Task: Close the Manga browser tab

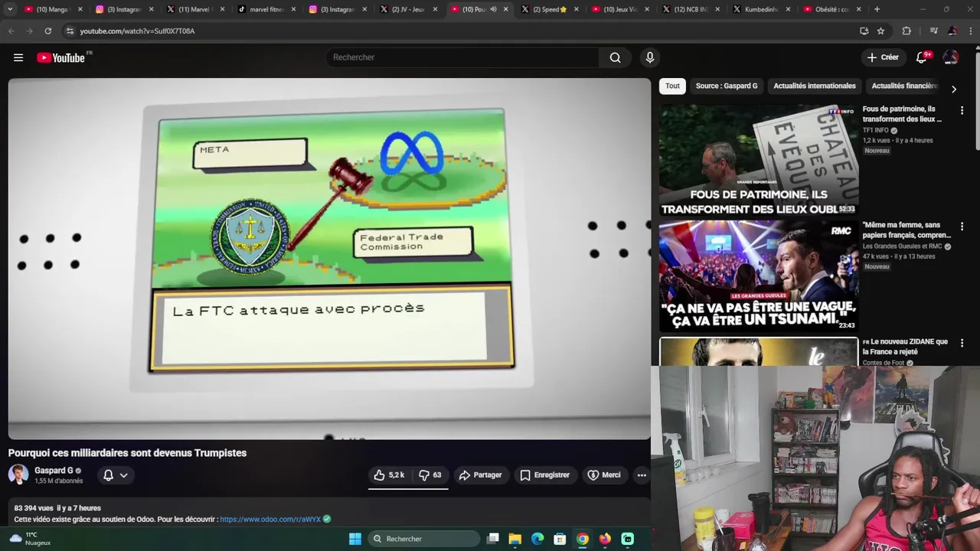Action: [x=80, y=9]
